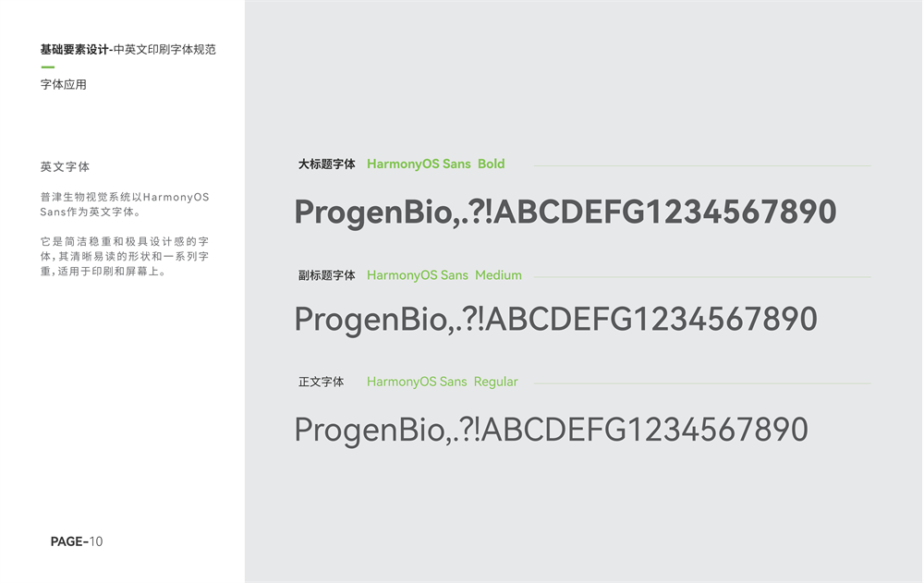The width and height of the screenshot is (924, 583).
Task: Click the green dash below the page title
Action: point(47,67)
